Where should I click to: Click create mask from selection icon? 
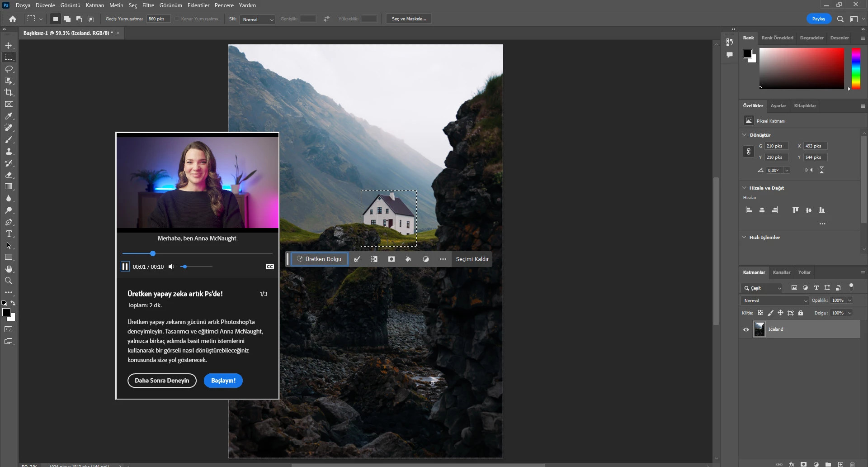click(392, 259)
